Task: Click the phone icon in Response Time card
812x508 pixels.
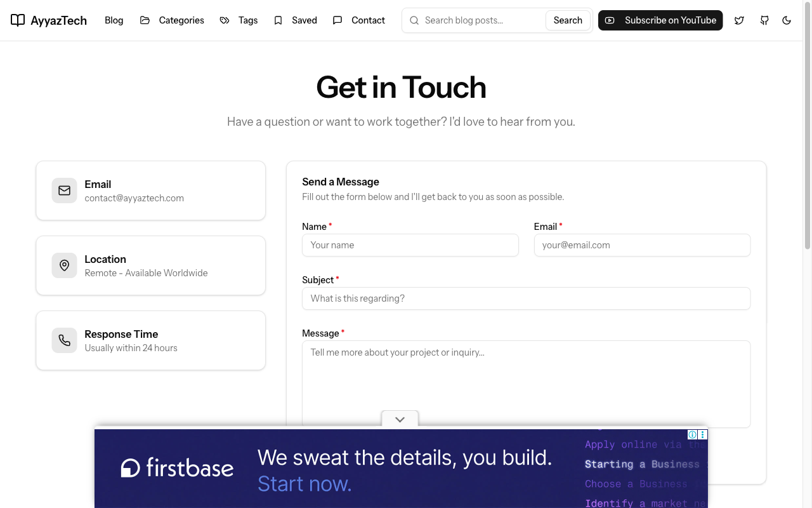Action: (x=64, y=340)
